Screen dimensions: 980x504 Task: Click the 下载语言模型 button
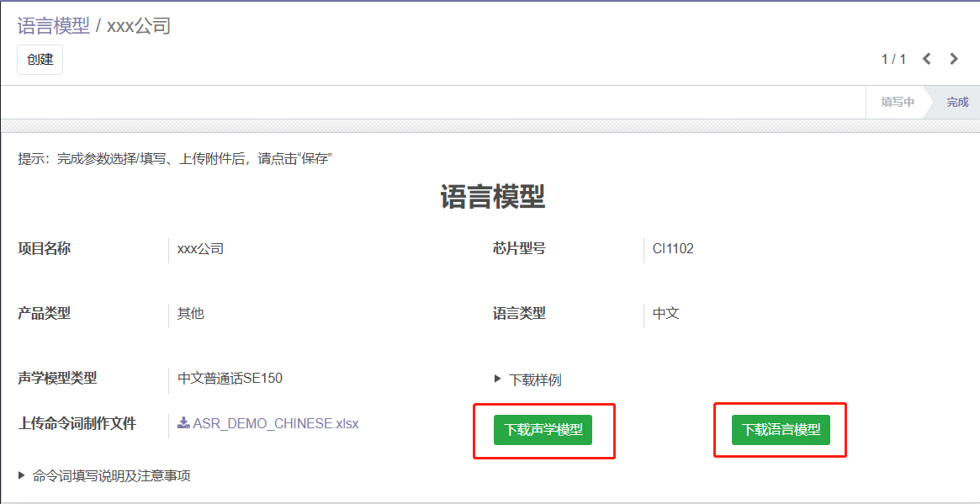coord(781,430)
